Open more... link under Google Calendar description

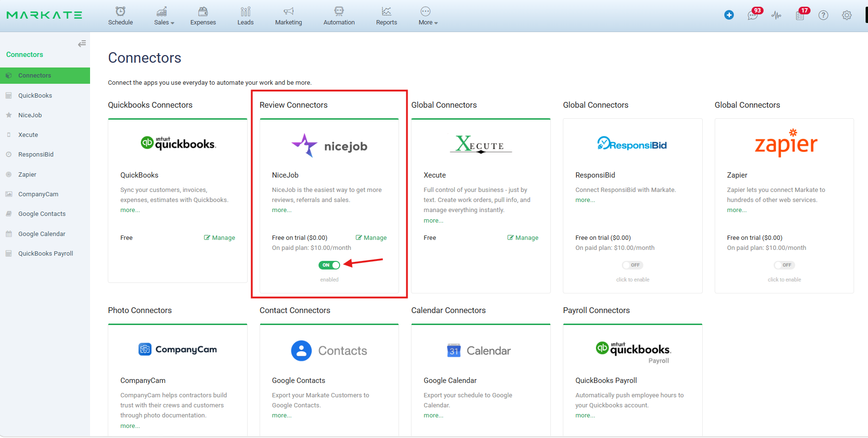click(434, 416)
